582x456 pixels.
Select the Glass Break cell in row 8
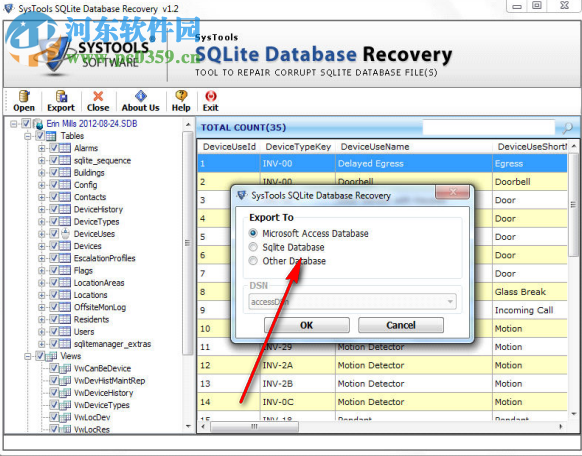pyautogui.click(x=530, y=292)
